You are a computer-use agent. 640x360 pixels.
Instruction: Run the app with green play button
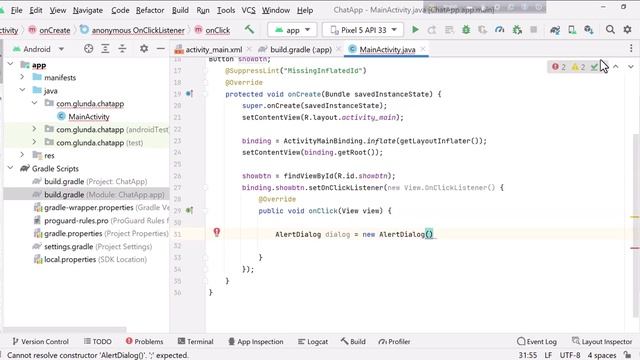[415, 30]
